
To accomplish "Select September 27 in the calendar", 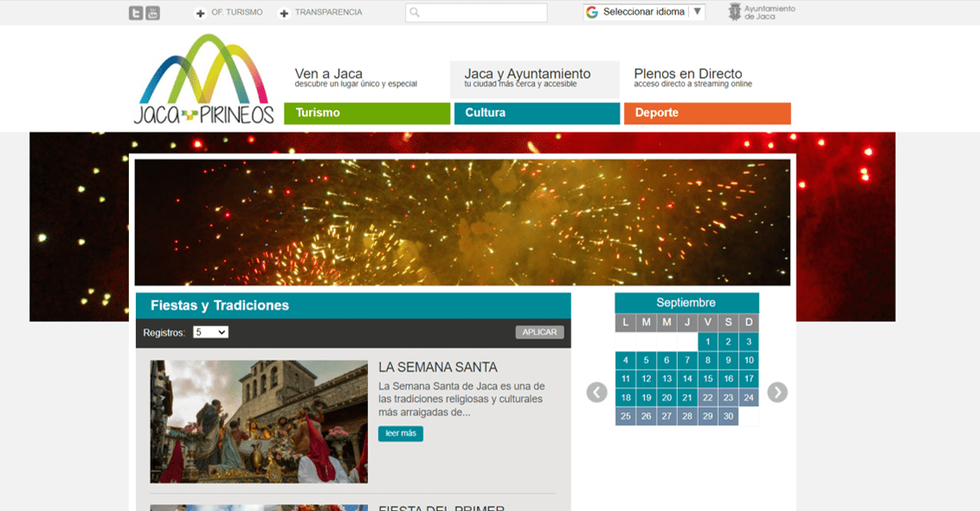I will pyautogui.click(x=667, y=417).
